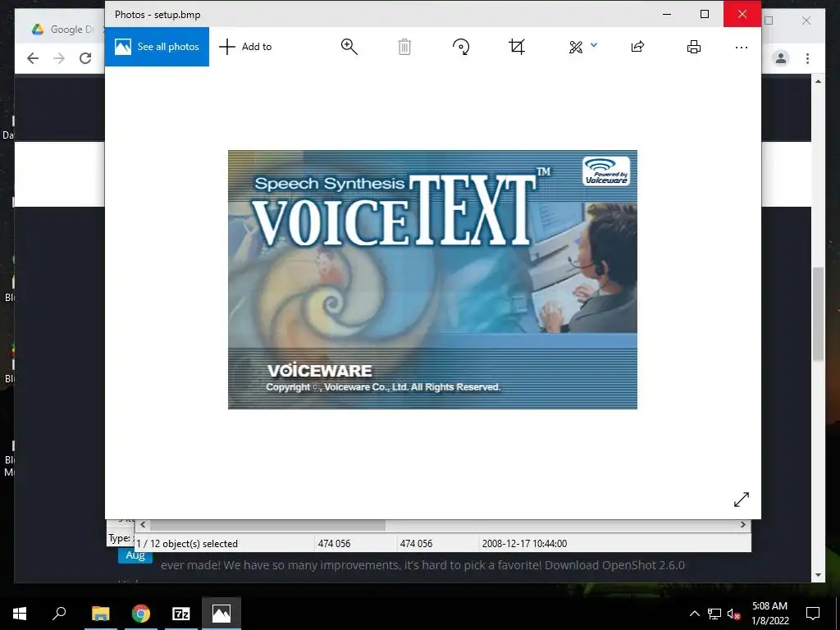
Task: Click '2008-12-17 10:44:00' status bar date
Action: tap(524, 543)
